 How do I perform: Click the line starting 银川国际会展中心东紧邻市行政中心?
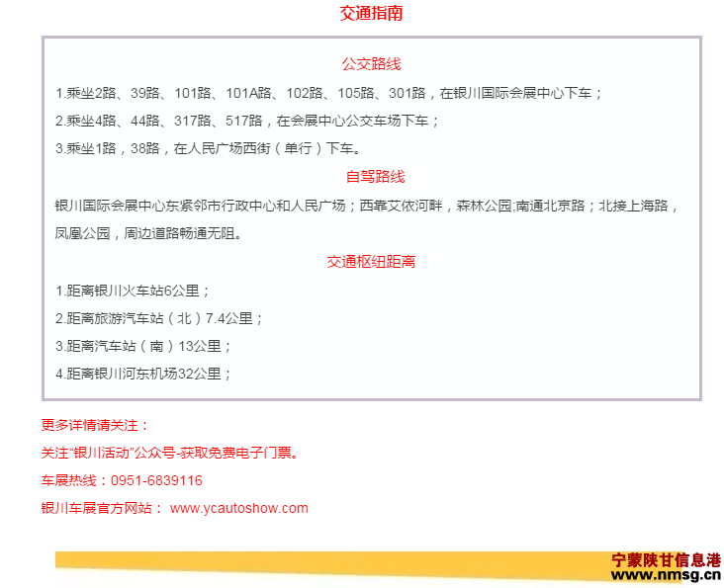click(366, 206)
